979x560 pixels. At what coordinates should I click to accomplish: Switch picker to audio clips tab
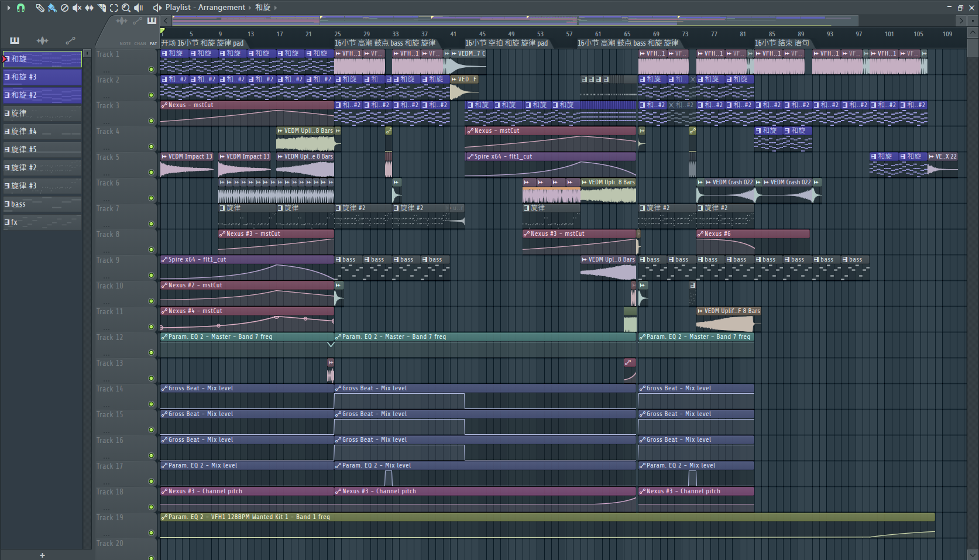42,40
